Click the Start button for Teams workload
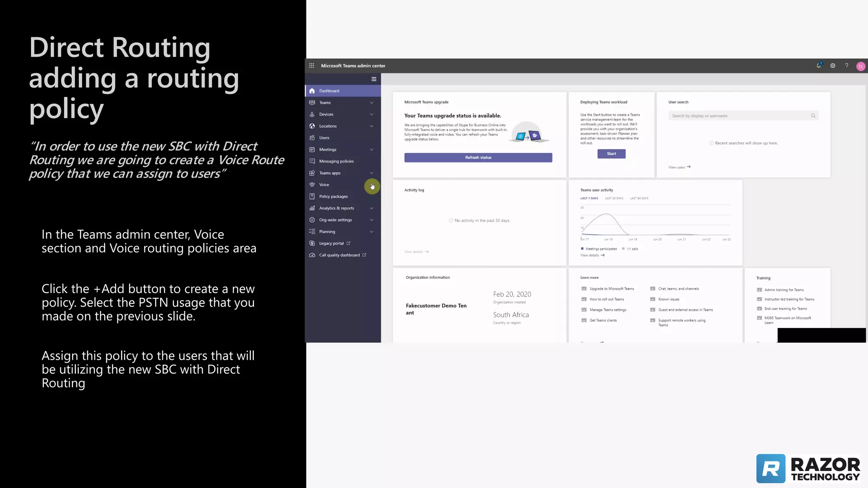This screenshot has width=868, height=488. click(x=611, y=154)
